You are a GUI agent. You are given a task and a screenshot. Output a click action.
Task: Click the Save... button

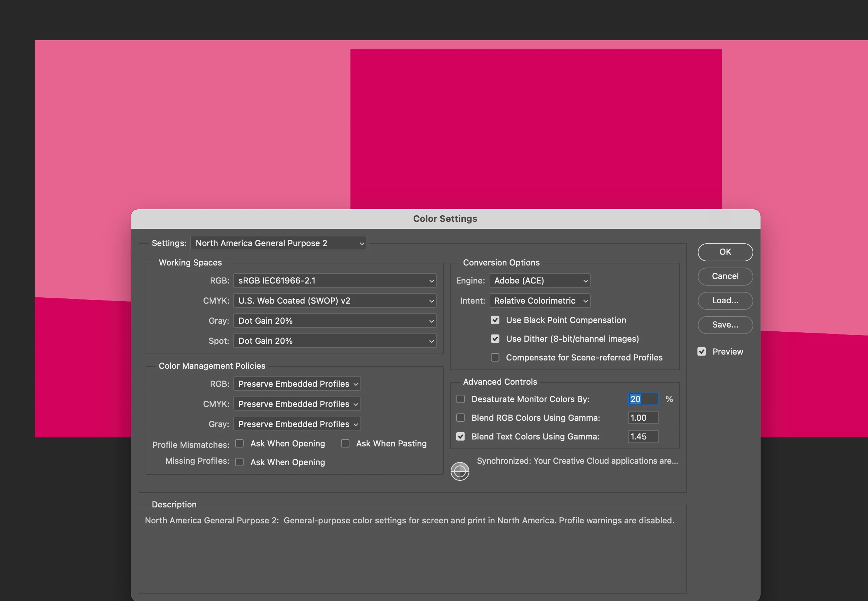[x=725, y=325]
